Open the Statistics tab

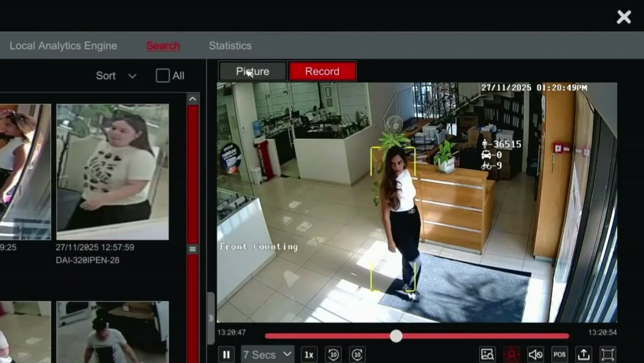230,46
